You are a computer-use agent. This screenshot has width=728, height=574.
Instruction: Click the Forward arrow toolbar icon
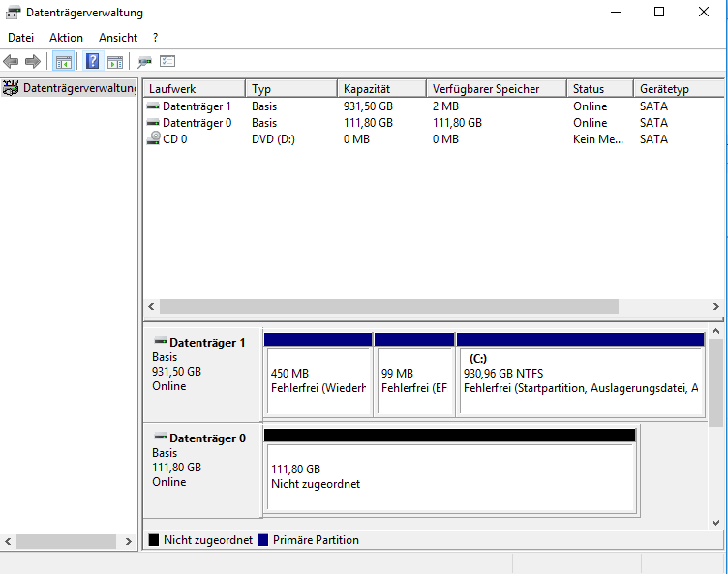[33, 61]
